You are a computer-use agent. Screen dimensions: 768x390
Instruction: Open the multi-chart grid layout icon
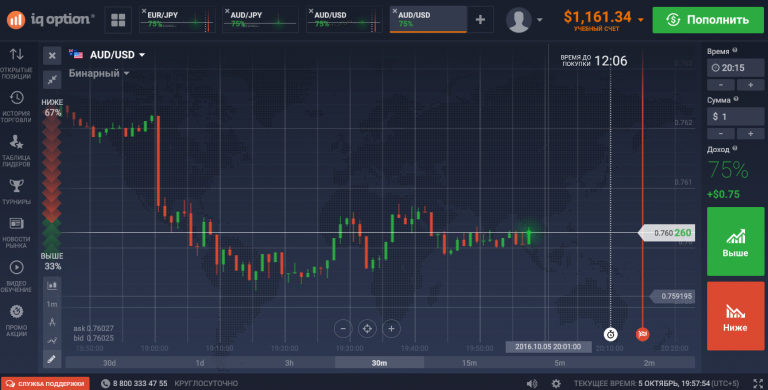coord(118,20)
